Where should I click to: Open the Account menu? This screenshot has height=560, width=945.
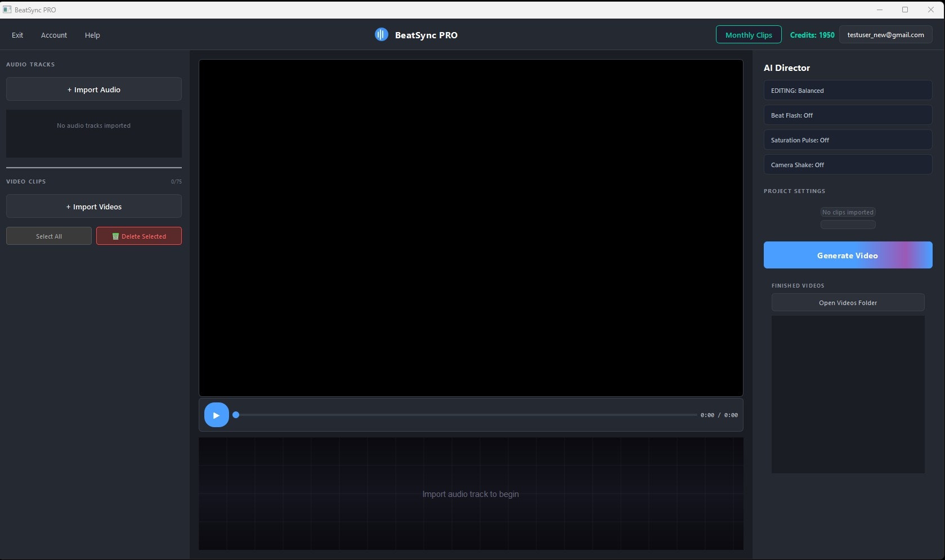tap(53, 35)
